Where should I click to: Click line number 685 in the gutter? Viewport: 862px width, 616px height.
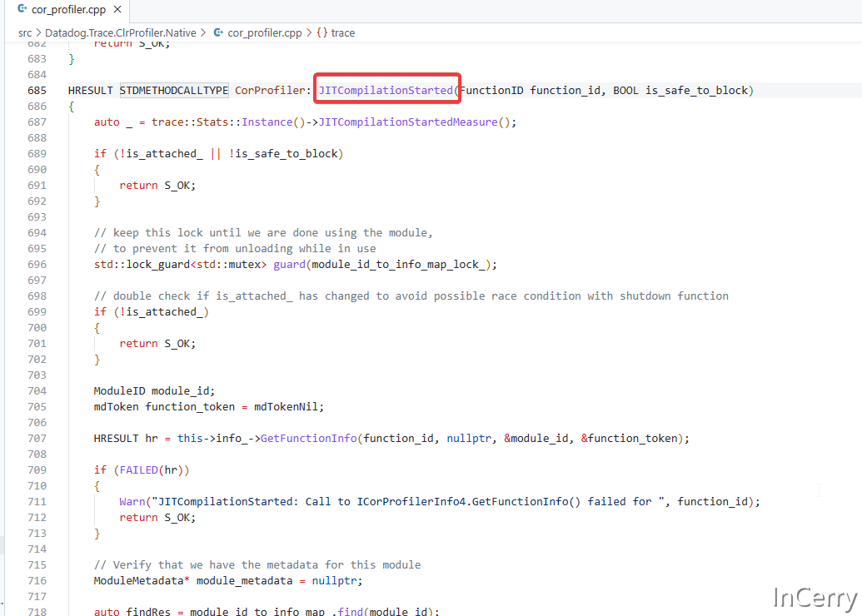[37, 90]
